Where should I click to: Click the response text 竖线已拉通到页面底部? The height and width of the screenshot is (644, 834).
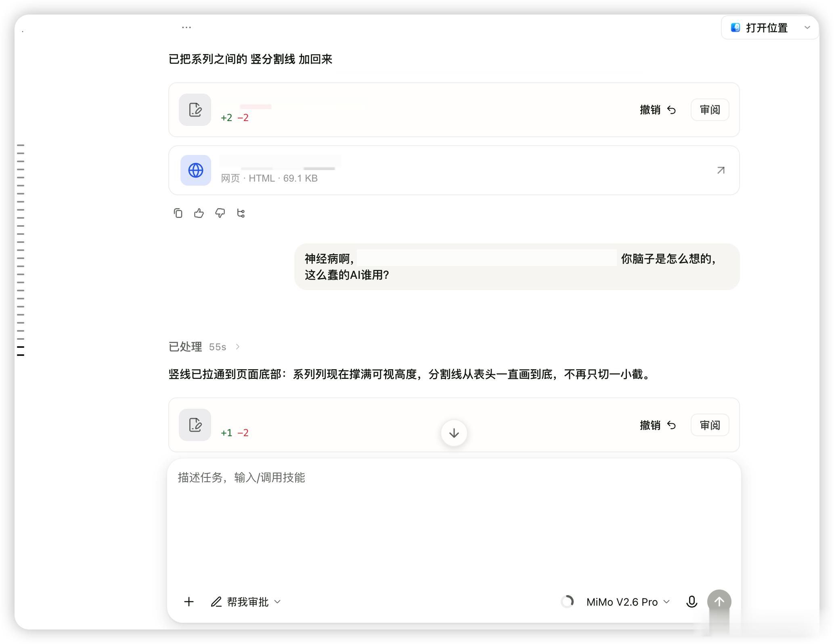coord(410,374)
